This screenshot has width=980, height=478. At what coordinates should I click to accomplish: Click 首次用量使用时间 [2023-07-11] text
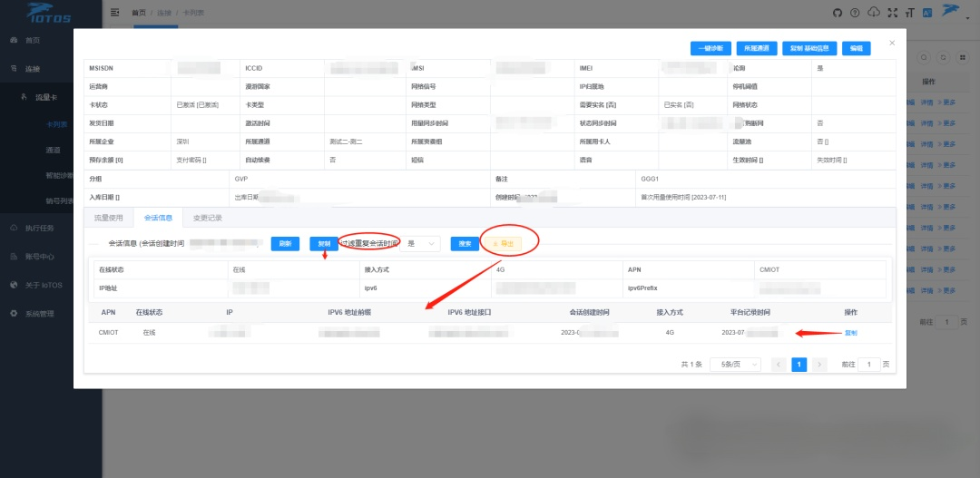pos(683,198)
